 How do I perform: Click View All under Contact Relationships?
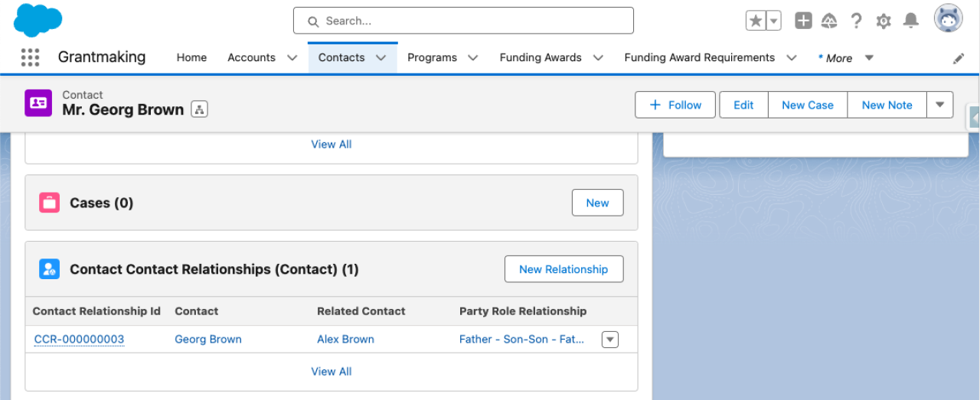(x=332, y=371)
